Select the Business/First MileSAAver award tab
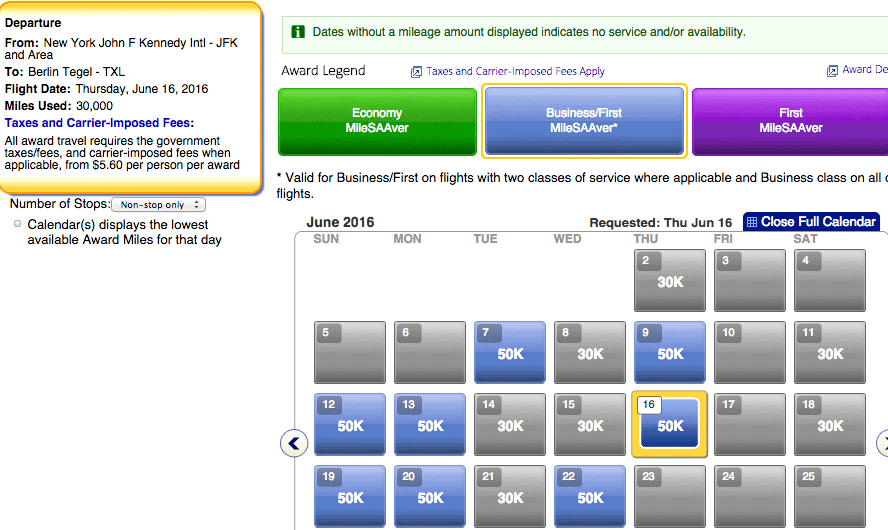888x530 pixels. [584, 121]
